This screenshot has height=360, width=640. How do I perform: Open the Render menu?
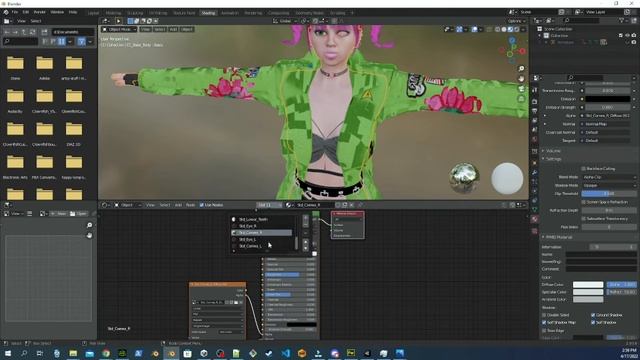(x=40, y=12)
